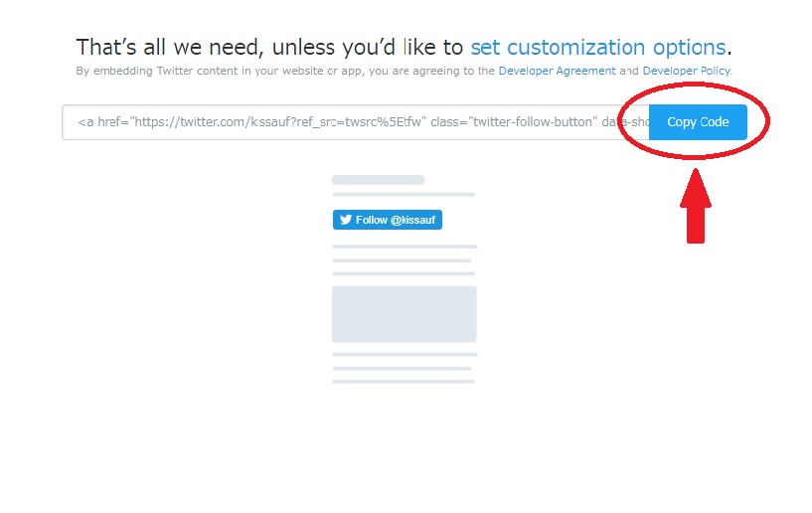Open the Developer Policy link
Image resolution: width=812 pixels, height=513 pixels.
687,71
